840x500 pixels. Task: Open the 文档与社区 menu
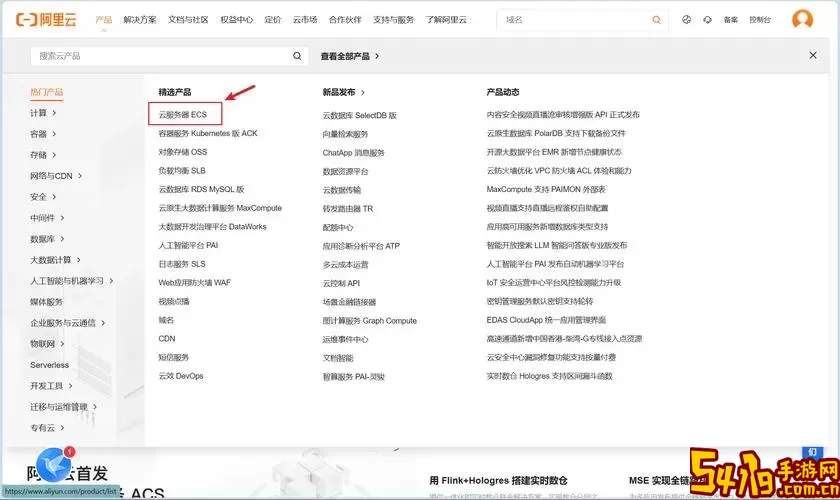tap(188, 20)
